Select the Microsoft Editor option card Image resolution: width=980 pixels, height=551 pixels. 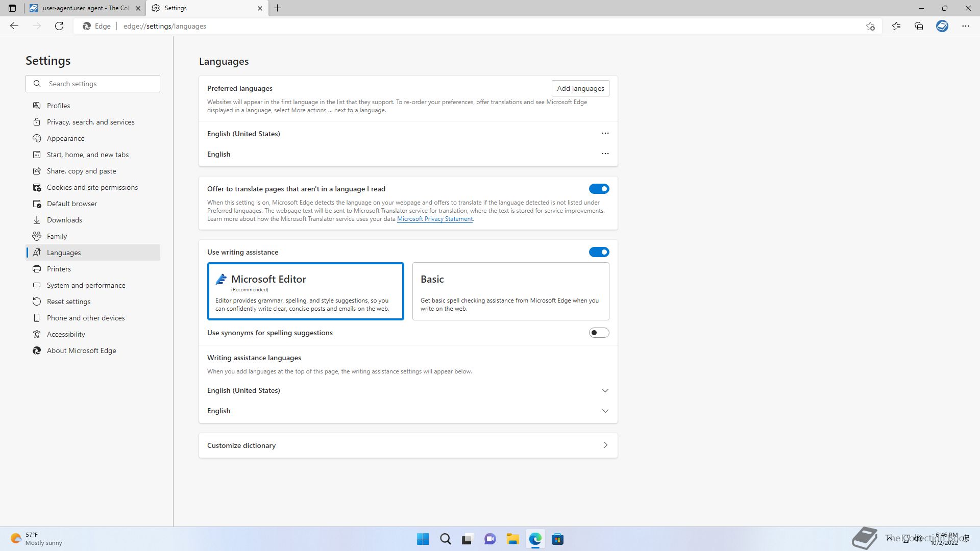pyautogui.click(x=305, y=291)
